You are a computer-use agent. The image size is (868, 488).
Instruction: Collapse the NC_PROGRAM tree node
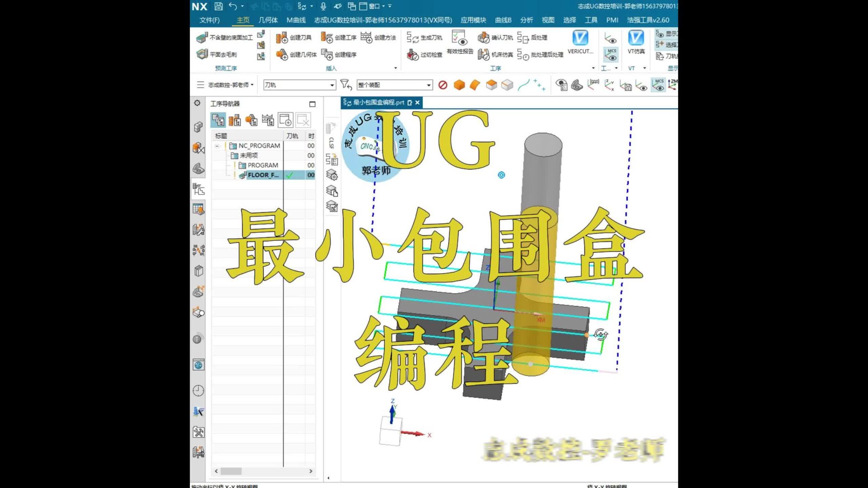click(217, 146)
